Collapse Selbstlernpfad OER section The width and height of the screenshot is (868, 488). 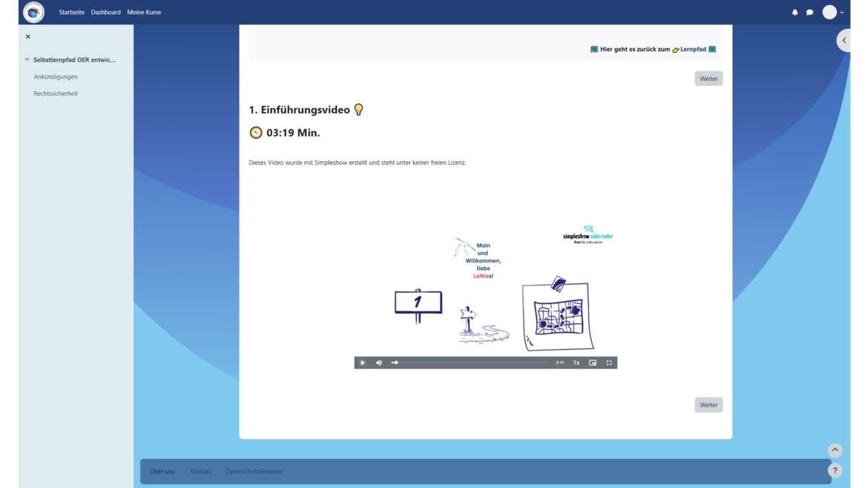pos(27,60)
